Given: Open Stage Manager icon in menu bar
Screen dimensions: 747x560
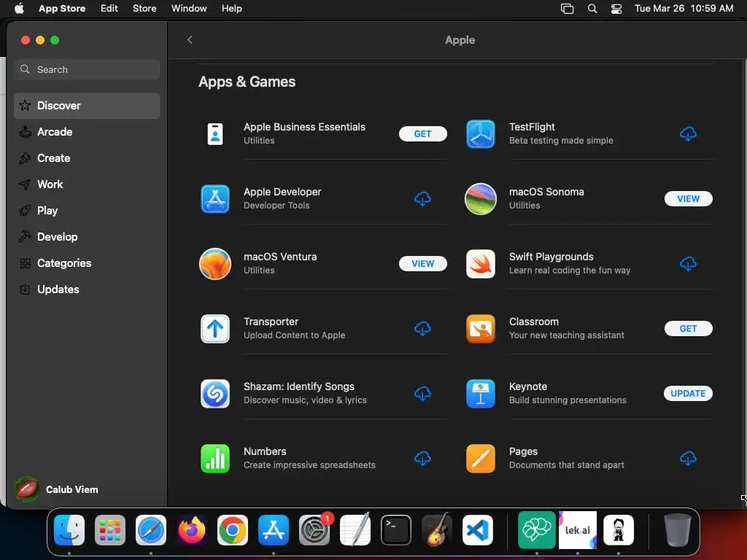Looking at the screenshot, I should coord(567,8).
